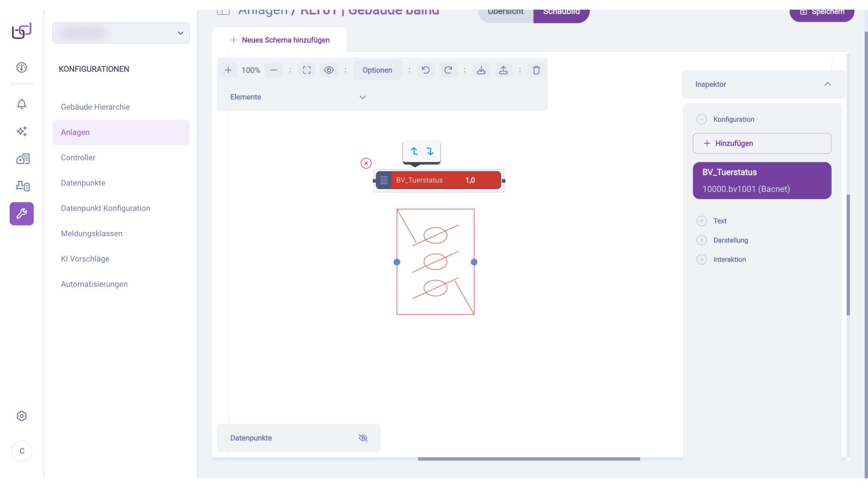The width and height of the screenshot is (868, 488).
Task: Click Neues Schema hinzufügen
Action: pyautogui.click(x=280, y=40)
